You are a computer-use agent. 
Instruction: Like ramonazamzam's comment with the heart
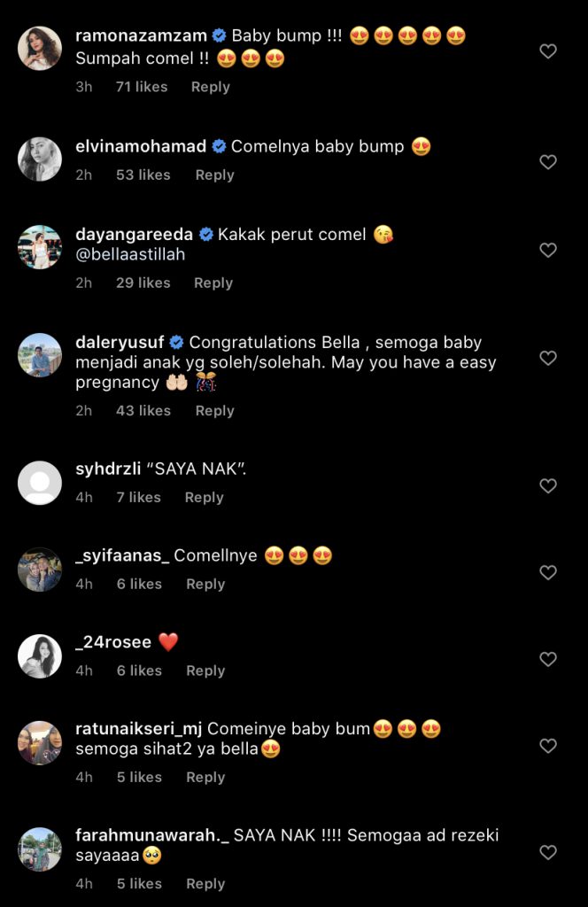click(x=548, y=51)
